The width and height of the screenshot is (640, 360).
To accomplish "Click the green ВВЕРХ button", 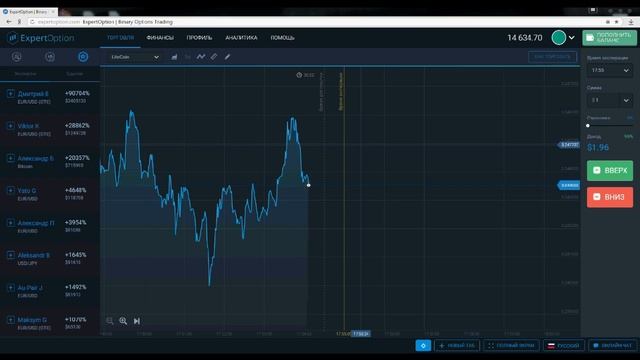I will point(610,170).
